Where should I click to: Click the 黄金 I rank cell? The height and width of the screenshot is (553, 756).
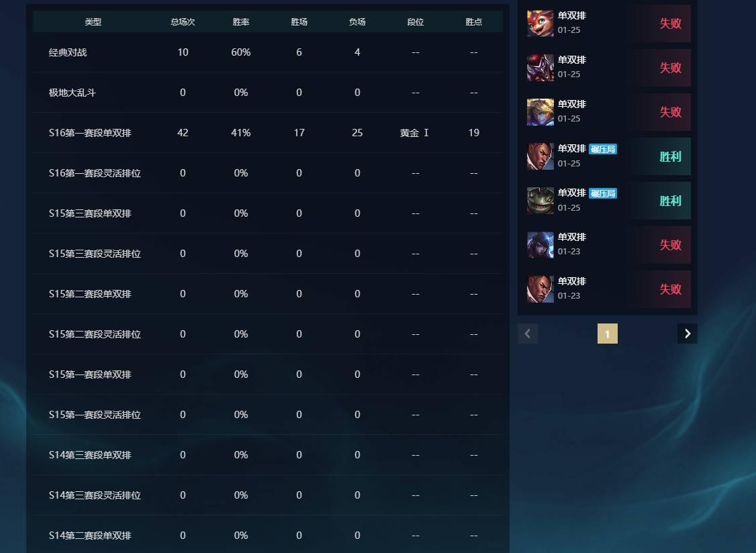point(415,133)
